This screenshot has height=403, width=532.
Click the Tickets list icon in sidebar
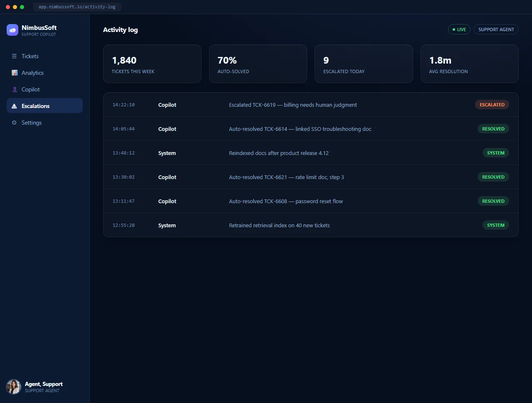point(14,56)
